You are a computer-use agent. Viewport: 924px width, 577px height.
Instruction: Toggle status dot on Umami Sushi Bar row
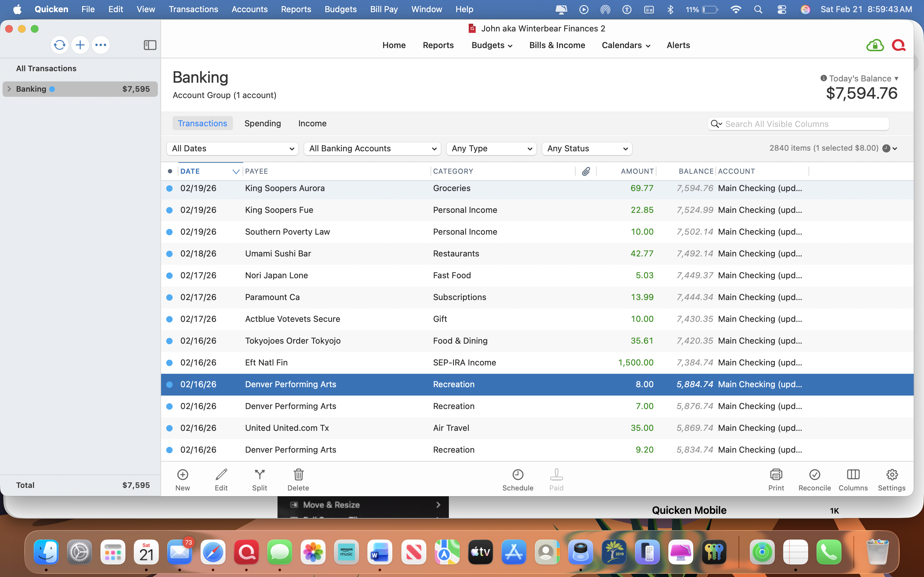pyautogui.click(x=169, y=254)
